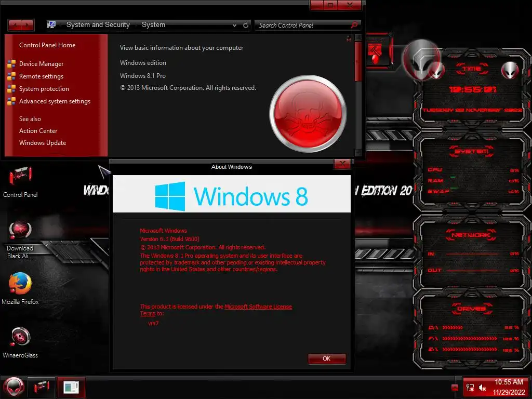This screenshot has height=399, width=532.
Task: Click the F:\ drive usage bar
Action: [470, 339]
